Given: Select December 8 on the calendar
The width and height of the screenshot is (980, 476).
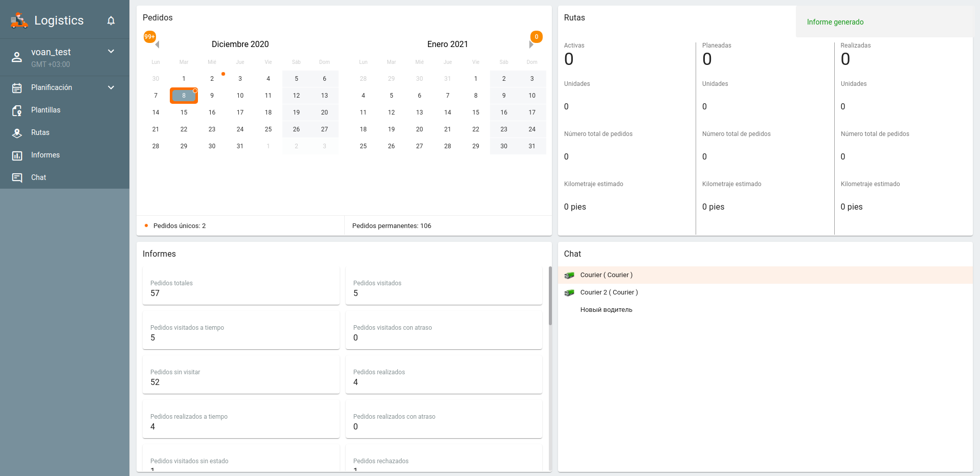Looking at the screenshot, I should [x=184, y=95].
